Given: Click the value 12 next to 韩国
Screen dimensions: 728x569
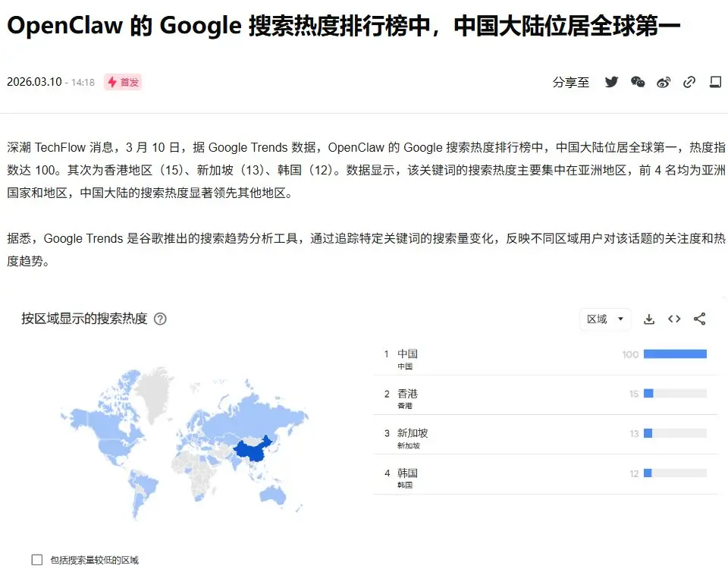Looking at the screenshot, I should (634, 473).
